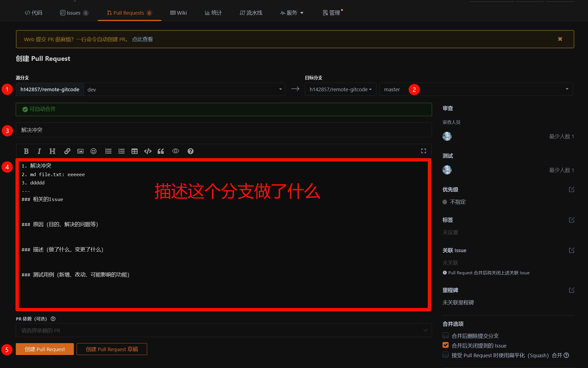Click the insert image icon
This screenshot has height=368, width=588.
pyautogui.click(x=80, y=151)
